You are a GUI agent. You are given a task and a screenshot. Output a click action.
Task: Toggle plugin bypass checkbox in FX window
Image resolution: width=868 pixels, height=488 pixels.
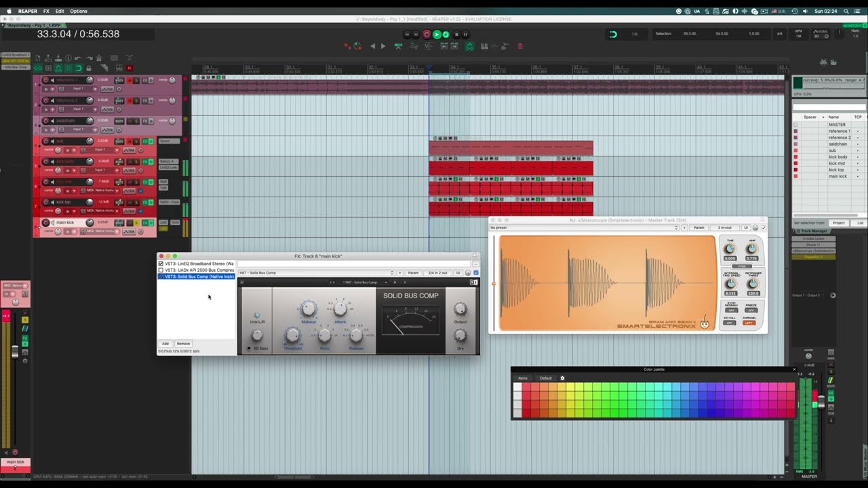click(475, 272)
